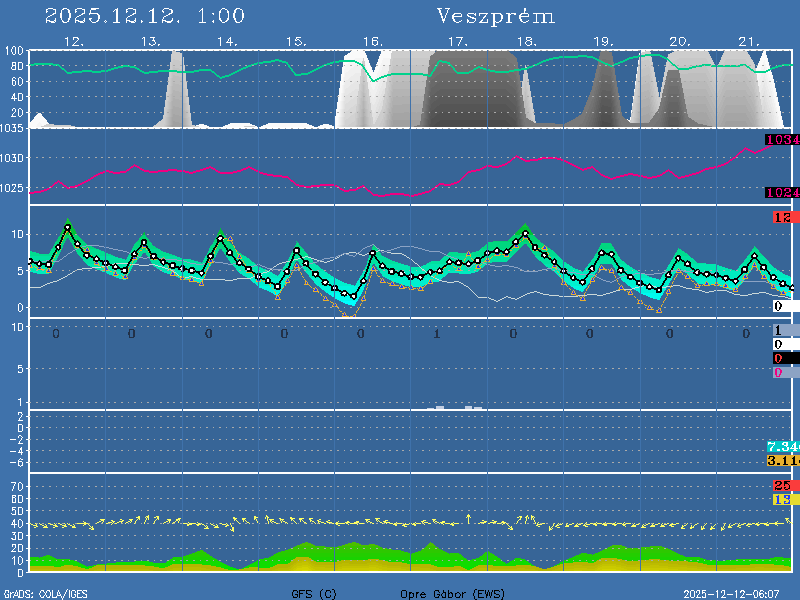This screenshot has width=800, height=600.
Task: Select the day label 15. at top
Action: (295, 42)
